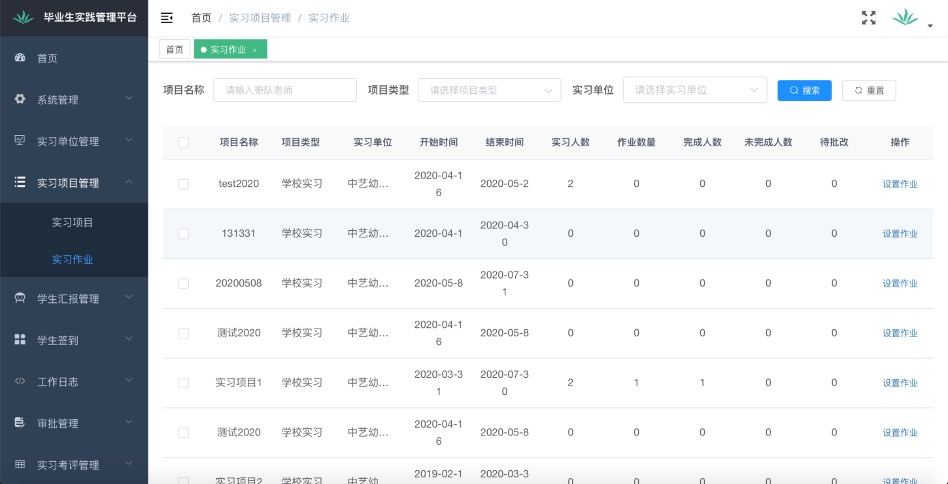
Task: Click the 首页 dashboard icon in sidebar
Action: (x=20, y=58)
